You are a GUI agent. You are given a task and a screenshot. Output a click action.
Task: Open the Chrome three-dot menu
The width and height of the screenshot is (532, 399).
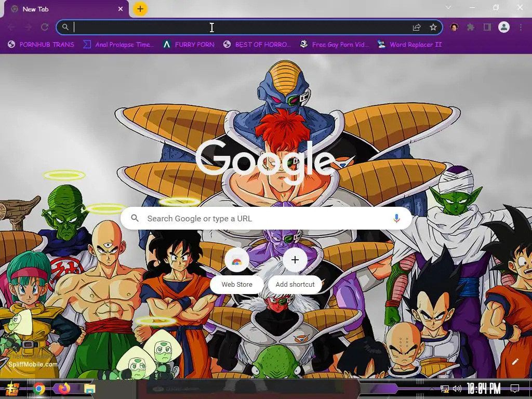pos(521,27)
